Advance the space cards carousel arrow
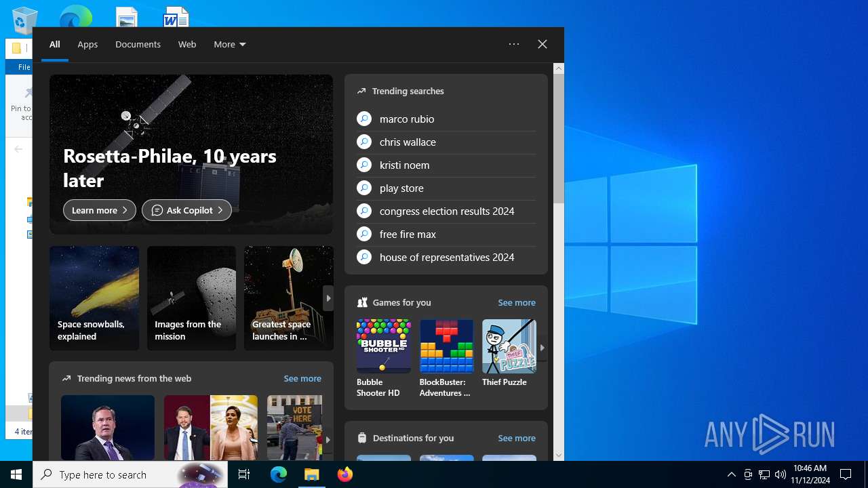 pos(328,298)
